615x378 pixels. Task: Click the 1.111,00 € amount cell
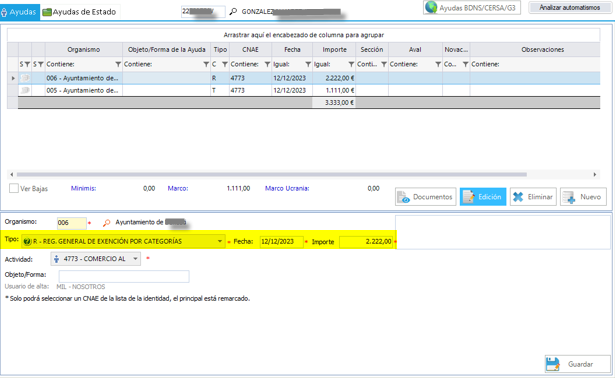pos(334,90)
